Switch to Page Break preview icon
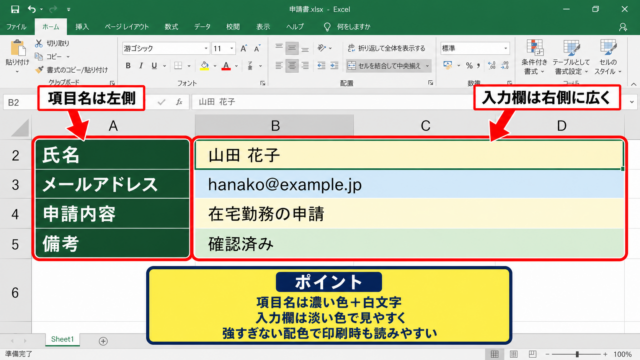Image resolution: width=640 pixels, height=360 pixels. pyautogui.click(x=533, y=354)
